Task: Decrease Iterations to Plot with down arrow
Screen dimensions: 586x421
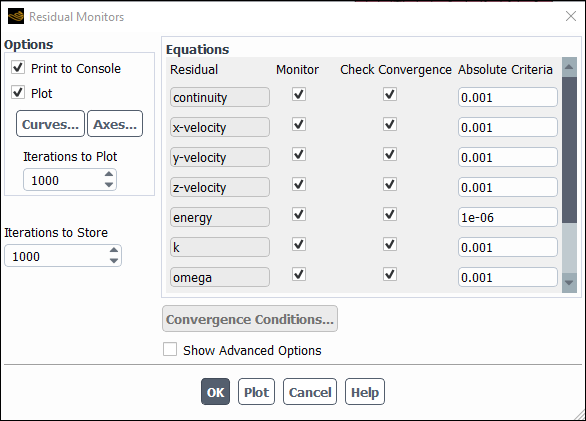Action: [109, 184]
